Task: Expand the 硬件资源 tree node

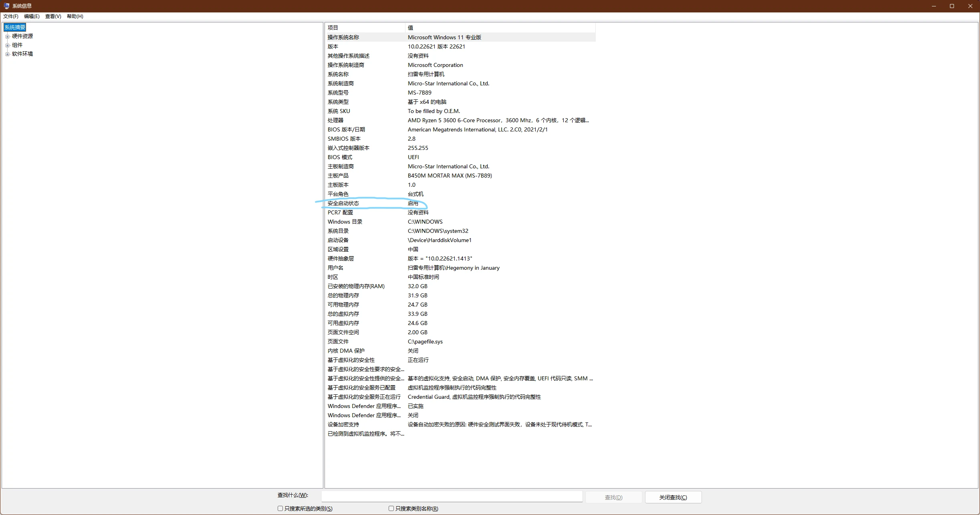Action: click(x=7, y=36)
